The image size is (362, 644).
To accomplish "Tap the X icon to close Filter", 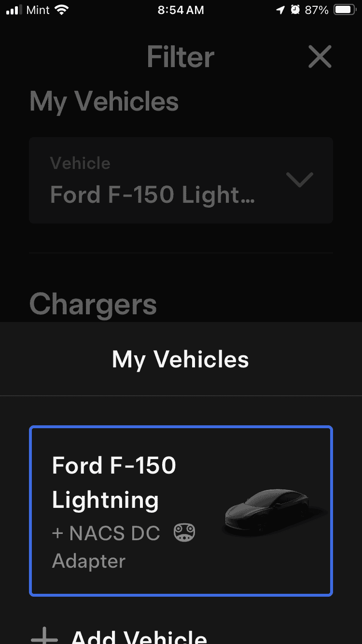I will coord(320,56).
